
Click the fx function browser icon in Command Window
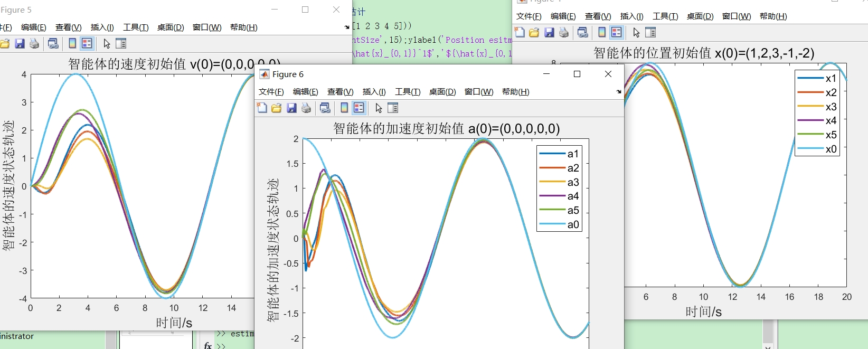click(x=208, y=345)
